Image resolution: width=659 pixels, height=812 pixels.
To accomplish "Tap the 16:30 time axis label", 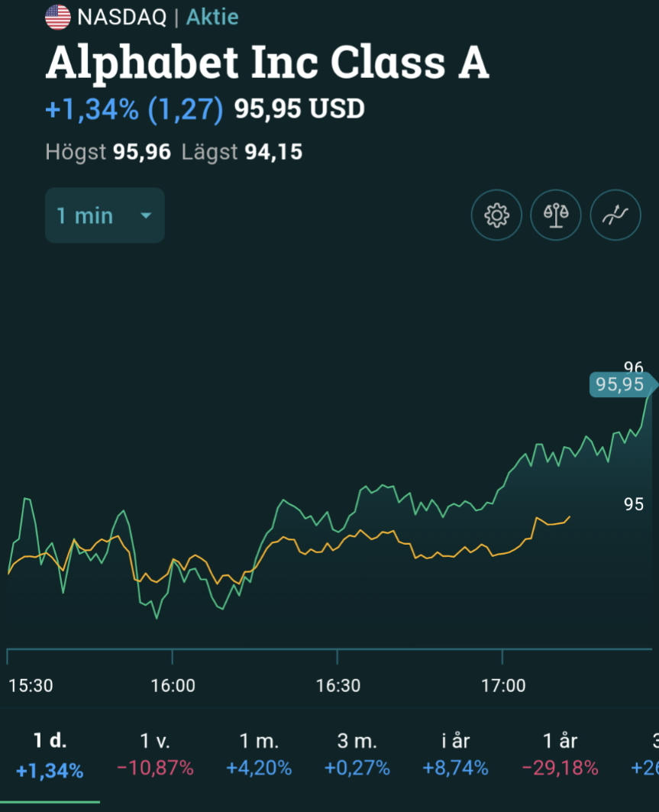I will pos(338,685).
